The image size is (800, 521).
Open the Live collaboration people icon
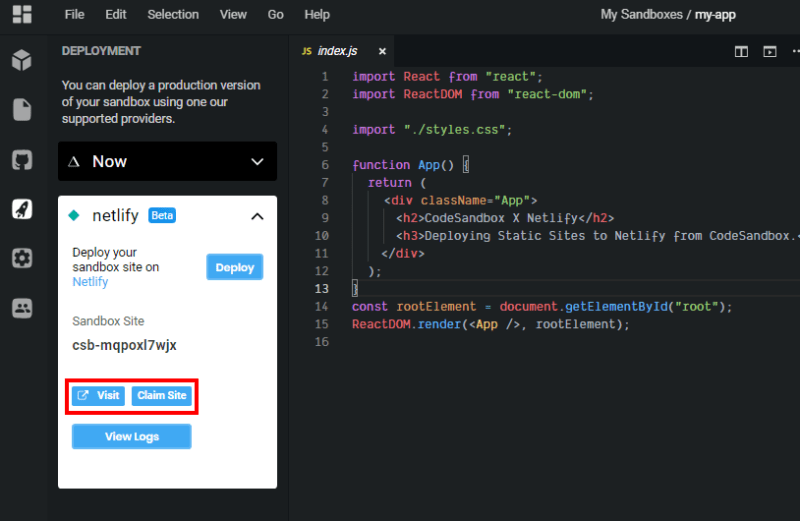coord(22,308)
